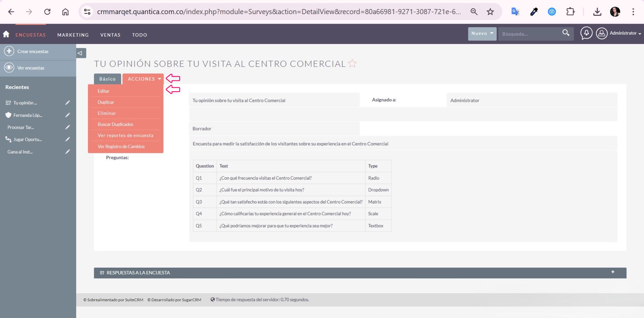
Task: Open the Marketing navigation menu
Action: coord(73,35)
